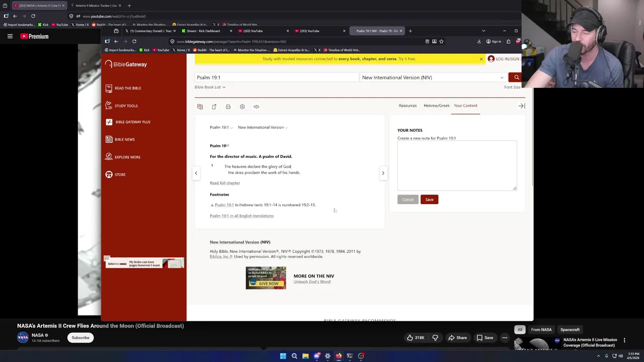Screen dimensions: 644x362
Task: Open page options gear icon
Action: tap(242, 107)
